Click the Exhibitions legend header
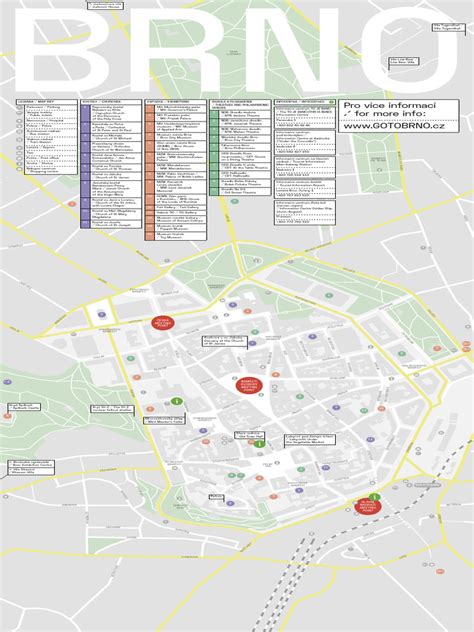This screenshot has height=632, width=474. pyautogui.click(x=176, y=102)
